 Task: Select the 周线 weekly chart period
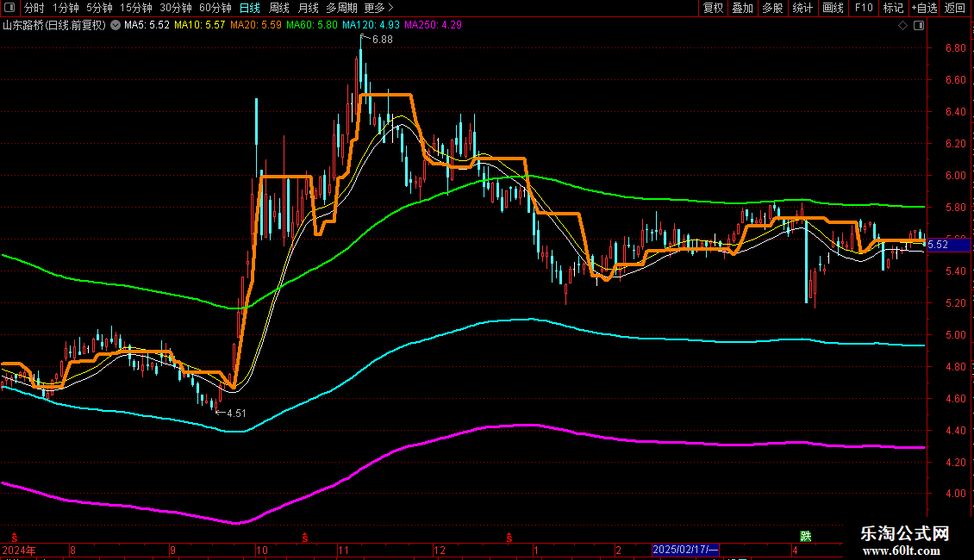(279, 8)
